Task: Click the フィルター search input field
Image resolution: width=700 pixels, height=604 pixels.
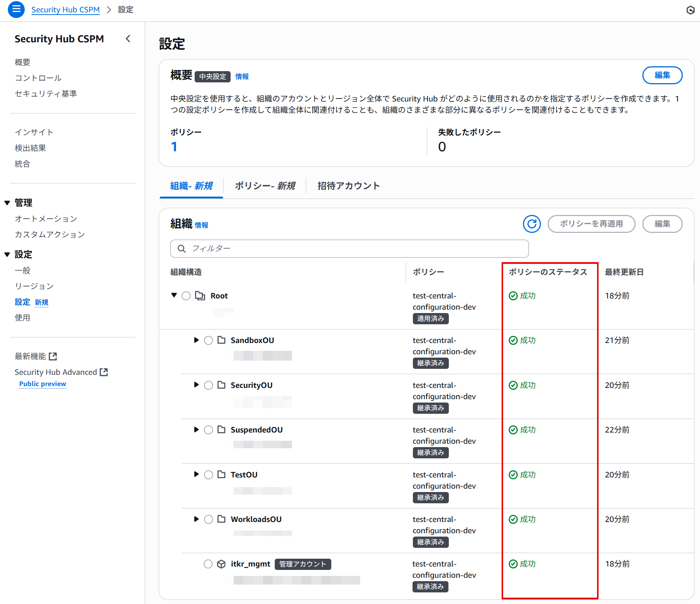Action: [x=349, y=249]
